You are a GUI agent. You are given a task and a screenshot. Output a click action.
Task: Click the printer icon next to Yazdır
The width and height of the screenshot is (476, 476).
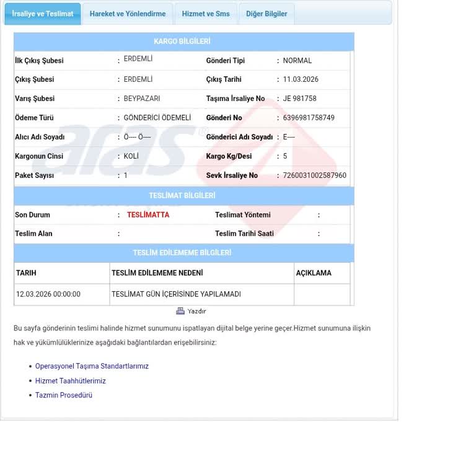180,311
